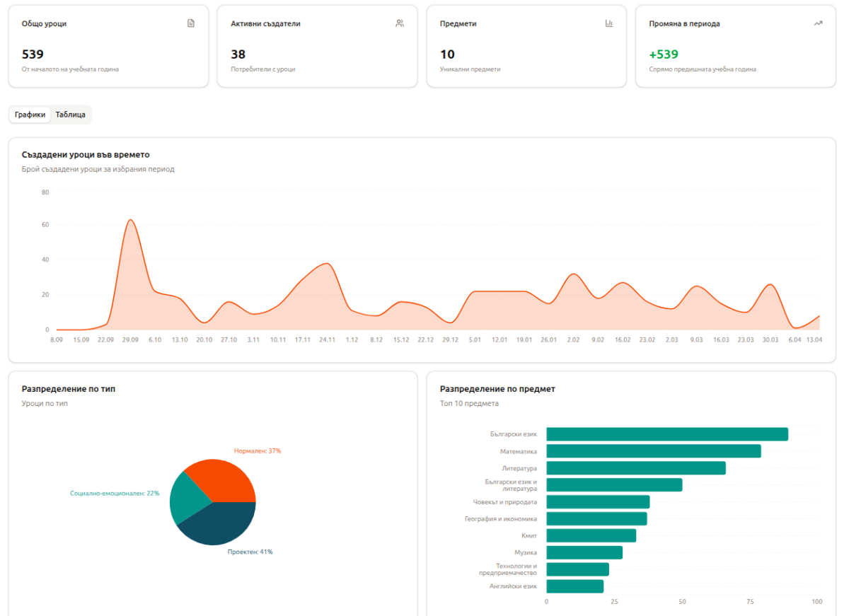Click the users icon in Активни създатели card
The height and width of the screenshot is (616, 849).
400,23
